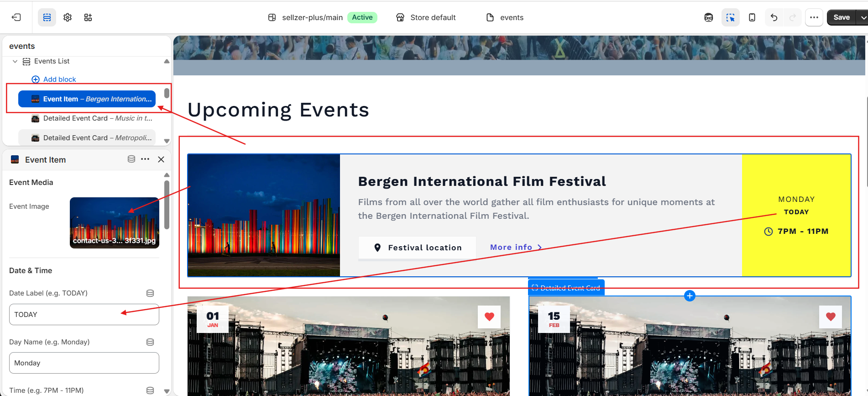Select Detailed Event Card Music block
Screen dimensions: 868x396
(87, 118)
